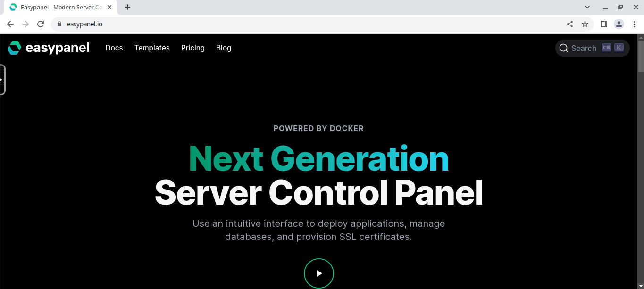Bookmark page using the star icon
Image resolution: width=644 pixels, height=289 pixels.
(x=585, y=24)
